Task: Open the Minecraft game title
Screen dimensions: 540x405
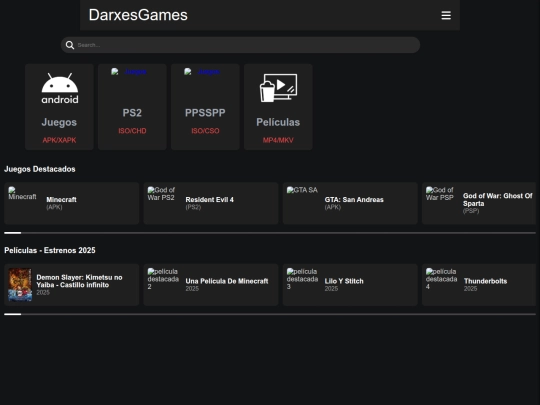Action: (62, 200)
